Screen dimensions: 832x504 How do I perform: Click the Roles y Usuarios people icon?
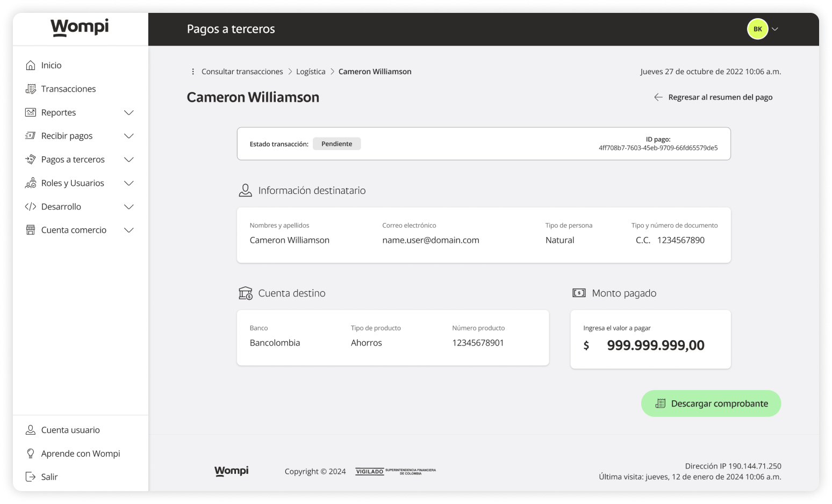click(32, 183)
